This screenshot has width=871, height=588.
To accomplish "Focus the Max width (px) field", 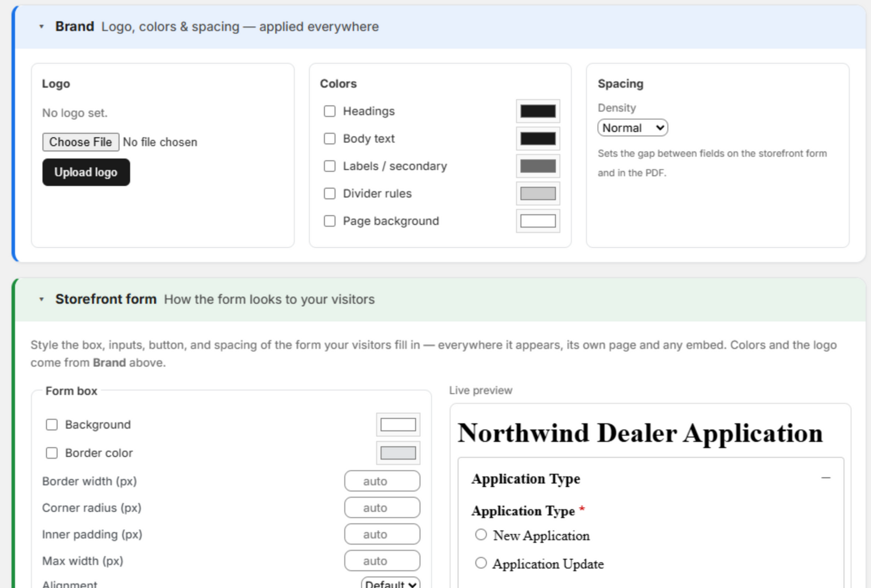I will click(382, 561).
